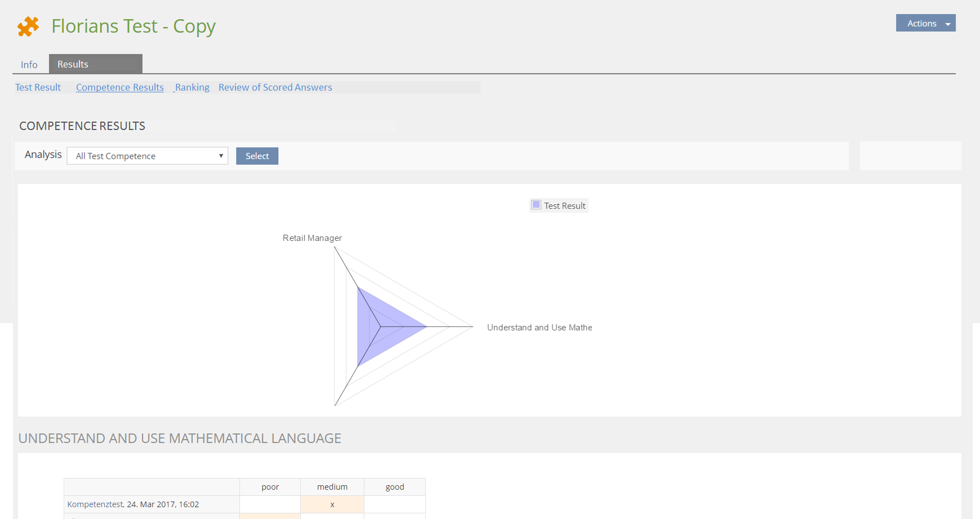Open Review of Scored Answers
Image resolution: width=980 pixels, height=519 pixels.
[275, 87]
